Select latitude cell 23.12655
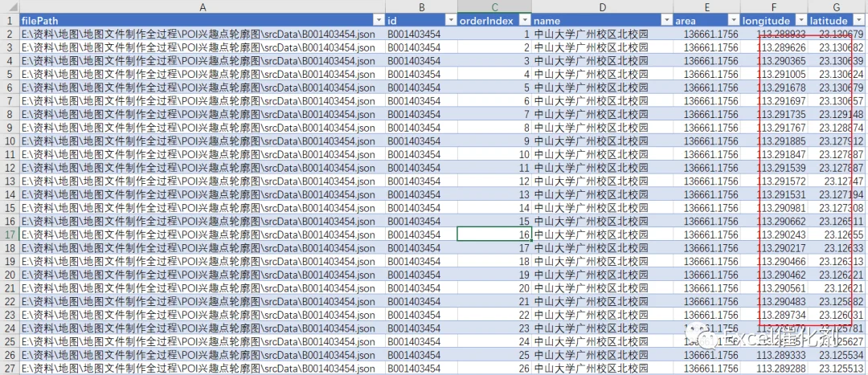868x375 pixels. point(837,234)
